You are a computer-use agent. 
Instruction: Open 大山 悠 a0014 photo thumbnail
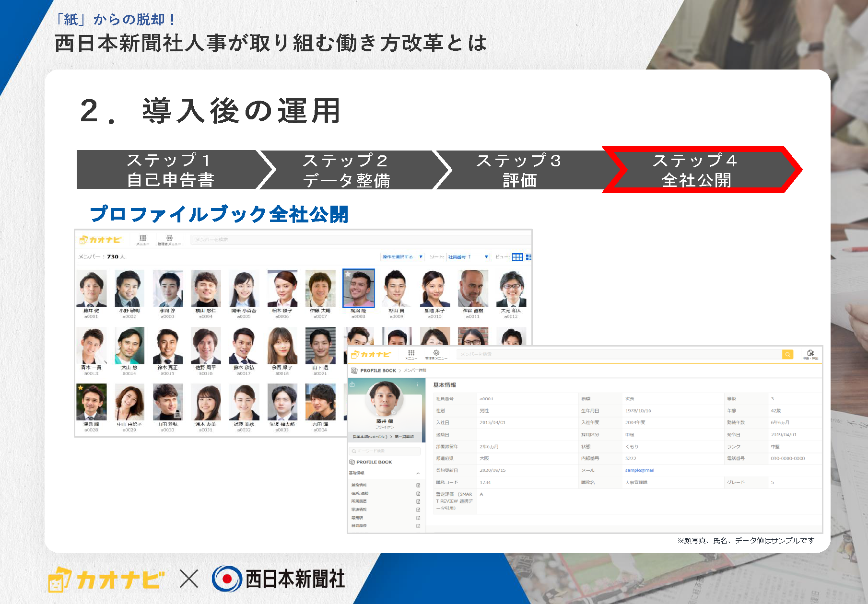(x=129, y=346)
